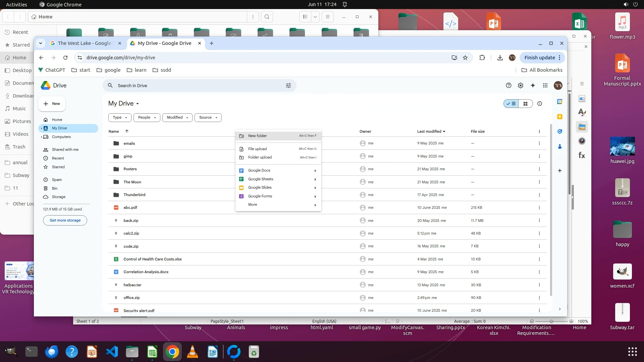Open Google Sheets submenu item
644x362 pixels.
point(261,179)
